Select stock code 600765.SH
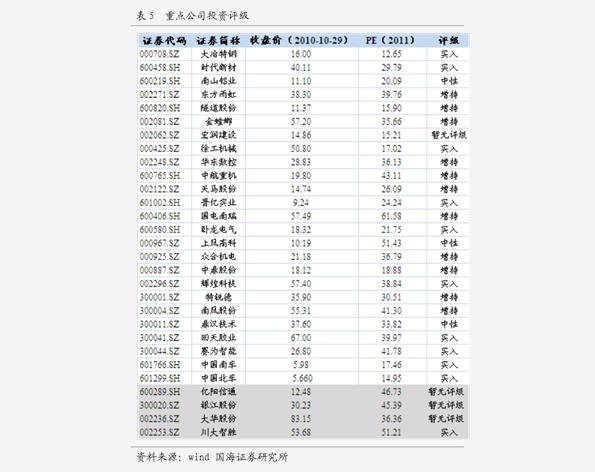Screen dimensions: 595x472 [x=160, y=176]
